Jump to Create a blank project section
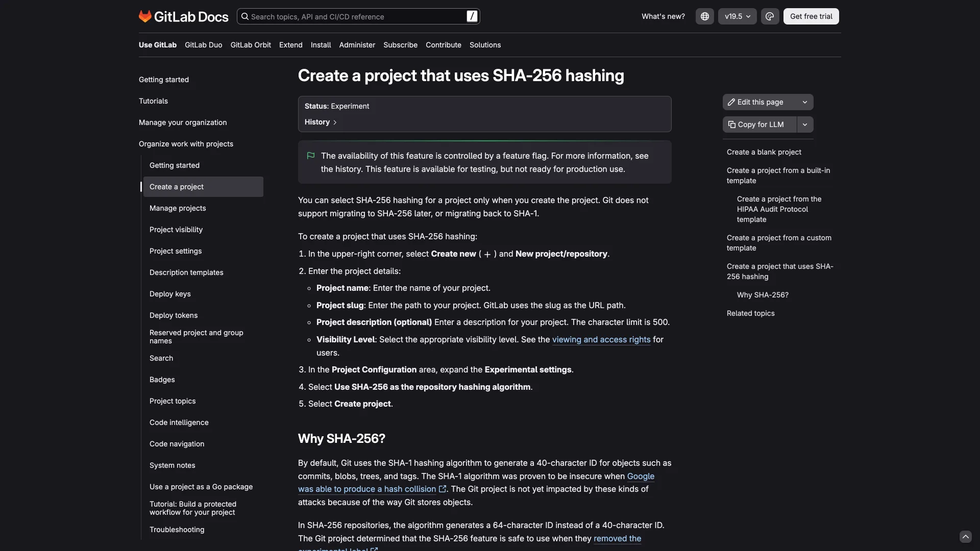 coord(764,152)
